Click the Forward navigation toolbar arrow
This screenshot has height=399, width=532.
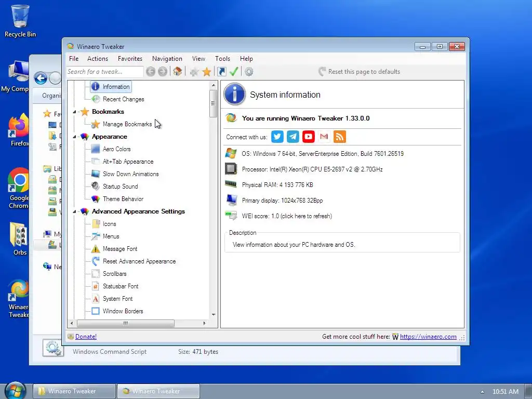coord(163,72)
